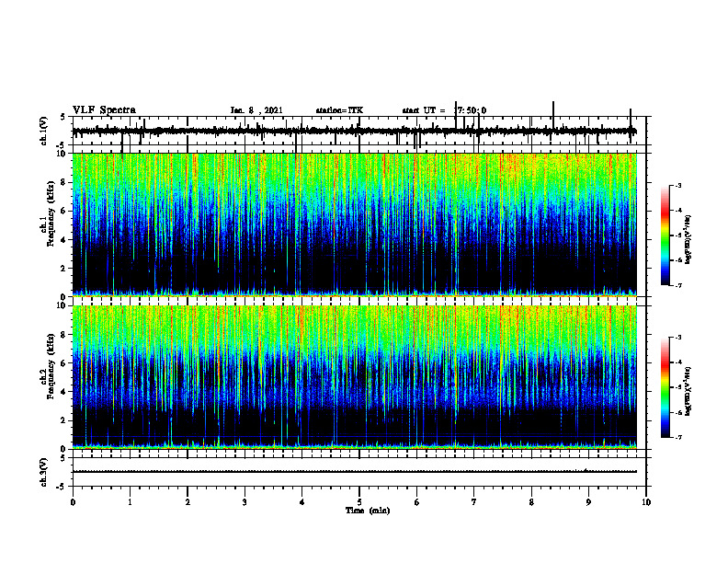The width and height of the screenshot is (728, 563).
Task: Click the log(PSD) label beside ch.1 color bar
Action: tap(688, 239)
